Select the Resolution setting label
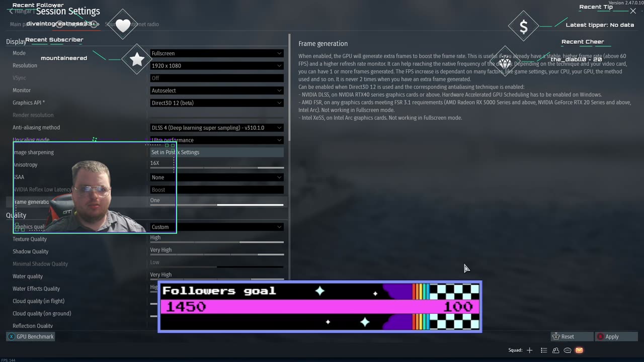The width and height of the screenshot is (644, 362). click(x=25, y=66)
